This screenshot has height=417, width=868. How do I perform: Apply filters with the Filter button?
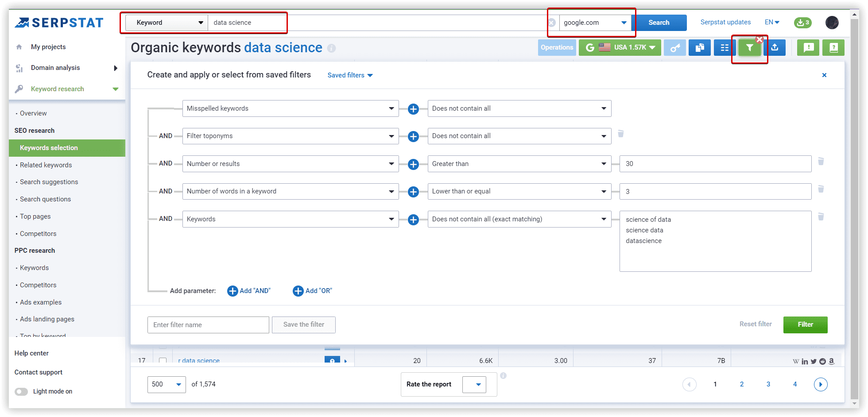805,324
